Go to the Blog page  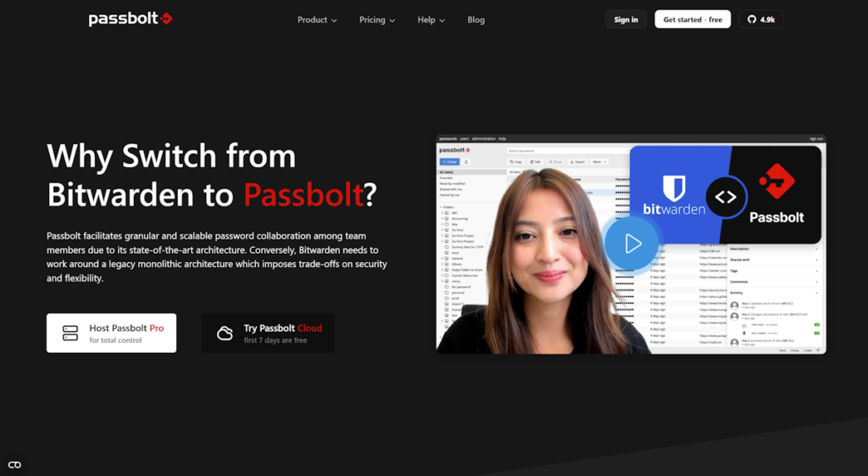point(476,20)
